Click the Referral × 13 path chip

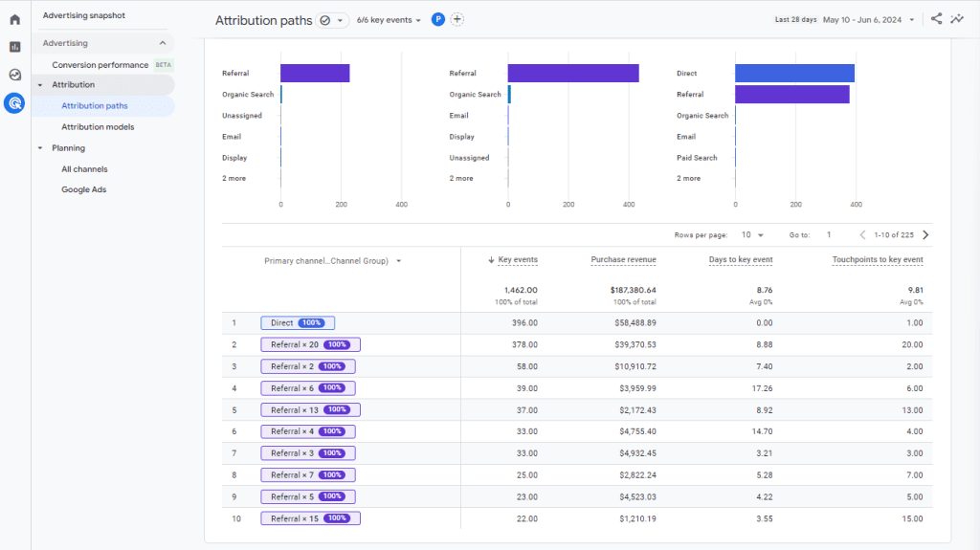[x=311, y=410]
